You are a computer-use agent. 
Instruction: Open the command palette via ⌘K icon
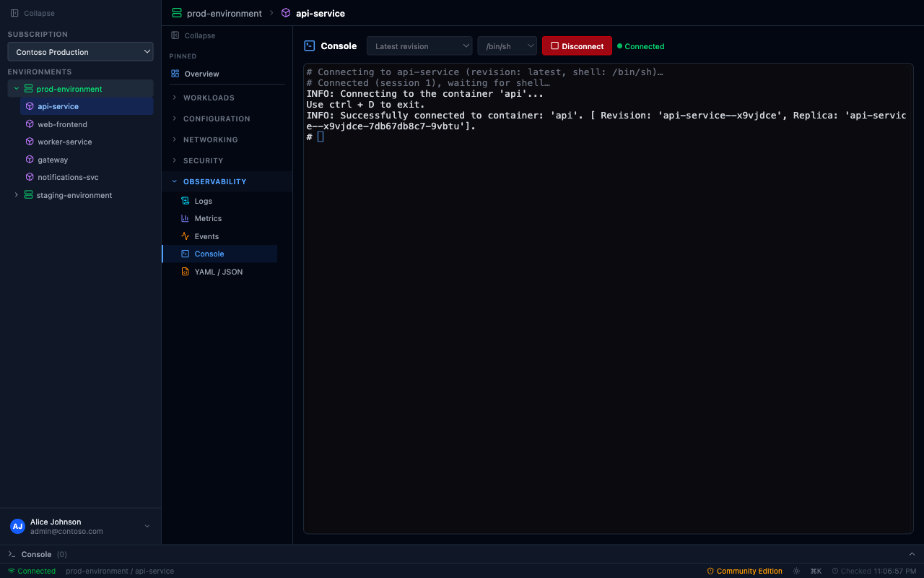pos(816,571)
